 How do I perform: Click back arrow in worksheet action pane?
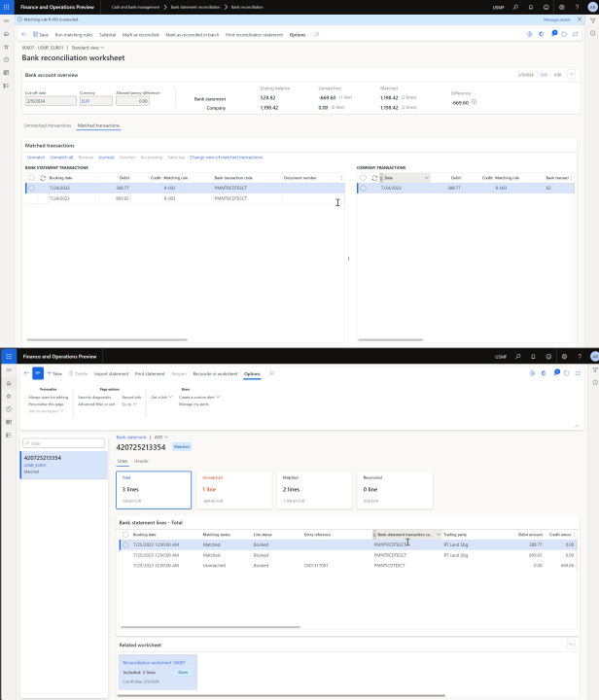[x=24, y=34]
